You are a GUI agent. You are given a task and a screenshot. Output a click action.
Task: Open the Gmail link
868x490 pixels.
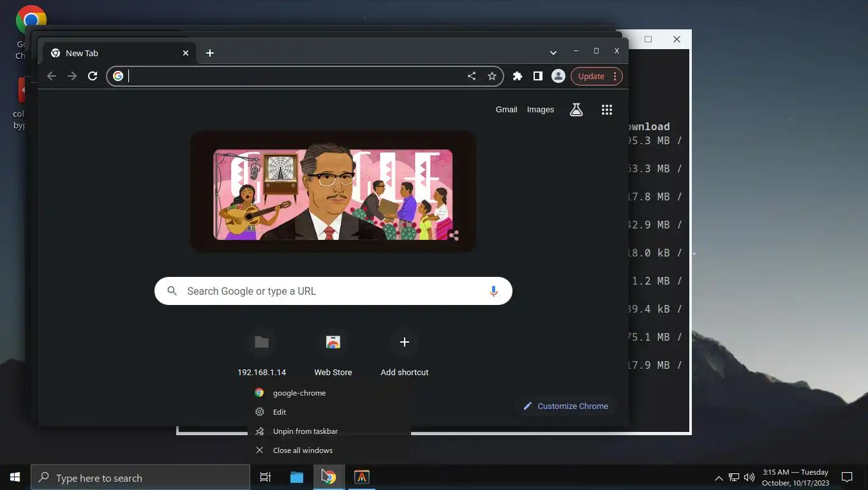pyautogui.click(x=506, y=110)
